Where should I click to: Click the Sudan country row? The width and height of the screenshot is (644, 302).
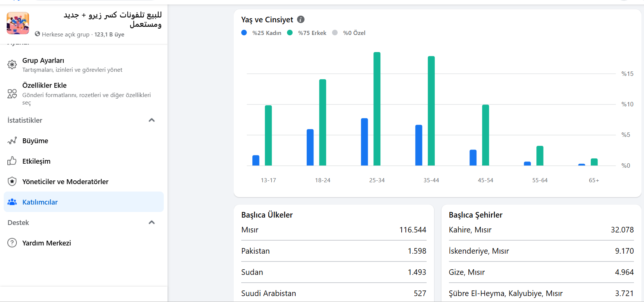point(334,272)
